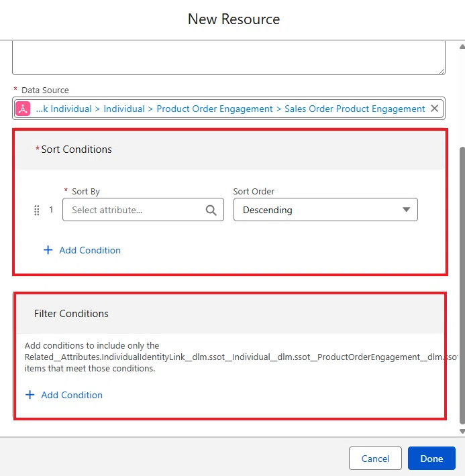Click the Sort Conditions heading
Viewport: 465px width, 476px height.
coord(76,150)
